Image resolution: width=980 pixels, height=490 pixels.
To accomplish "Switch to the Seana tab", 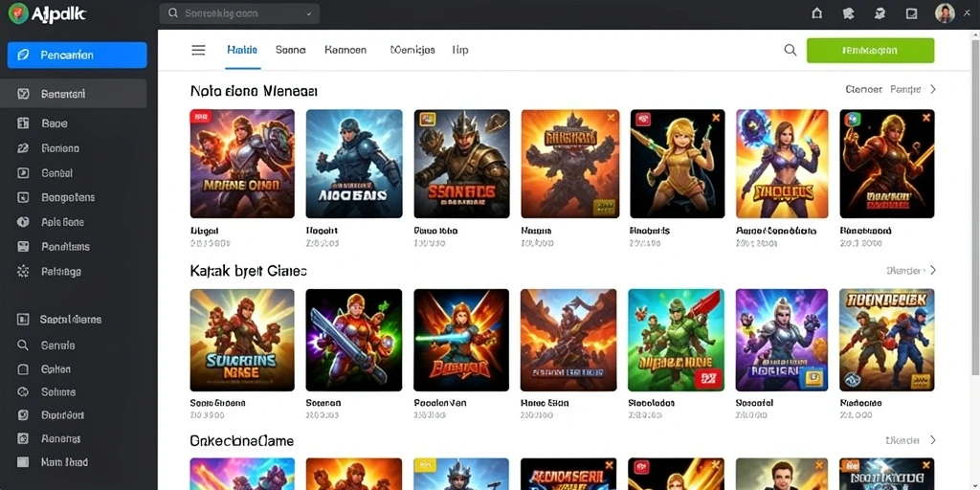I will [x=291, y=50].
